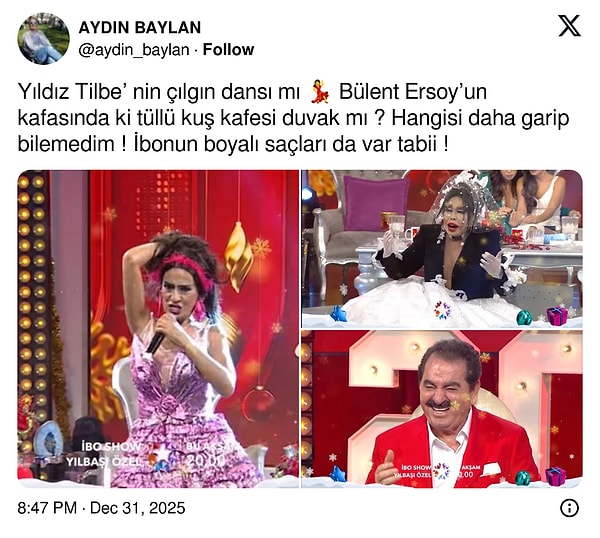Click the İBO SHOW YILBAŞI ÖZEL caption
Viewport: 600px width, 538px height.
(104, 454)
